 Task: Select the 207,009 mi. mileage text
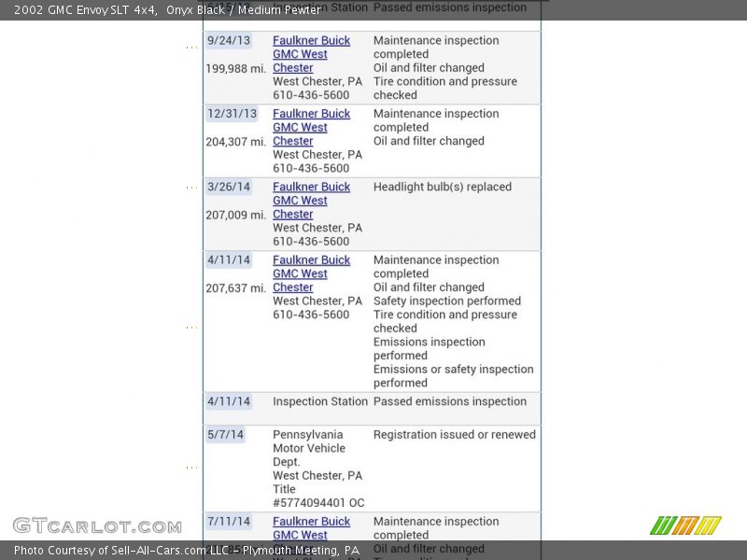(236, 216)
